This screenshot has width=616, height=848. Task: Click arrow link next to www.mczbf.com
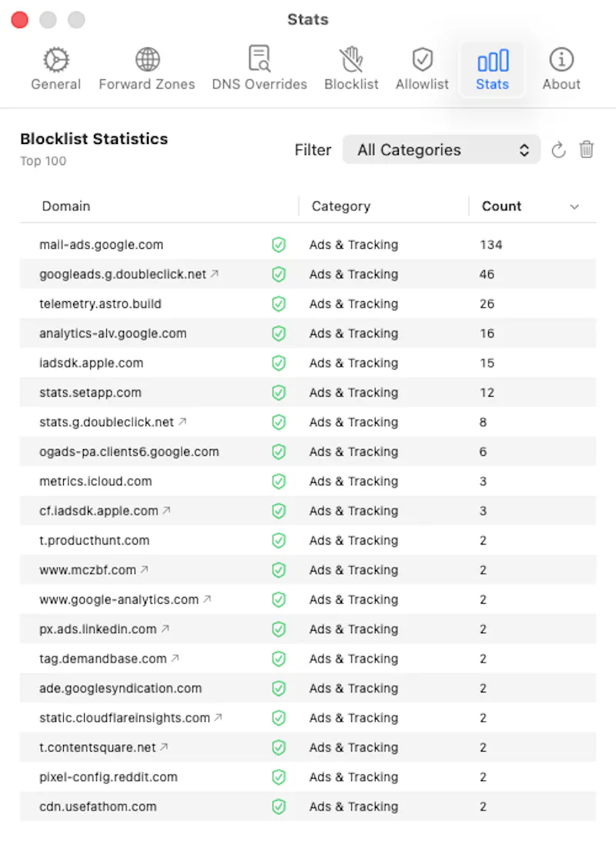[145, 569]
